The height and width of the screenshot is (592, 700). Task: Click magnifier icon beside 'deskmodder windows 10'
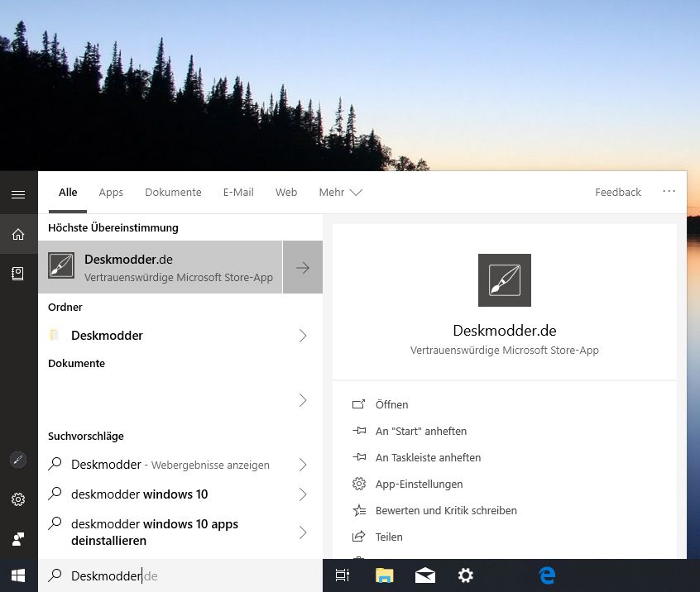(55, 494)
